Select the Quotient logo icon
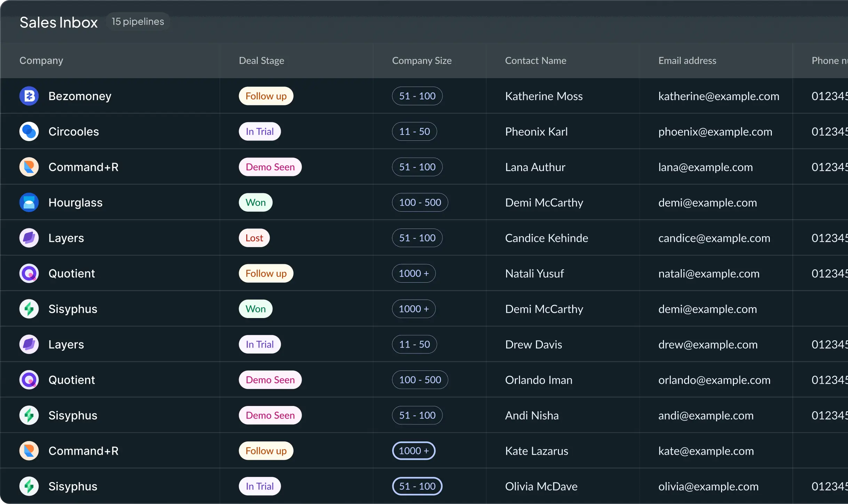Image resolution: width=848 pixels, height=504 pixels. (29, 273)
